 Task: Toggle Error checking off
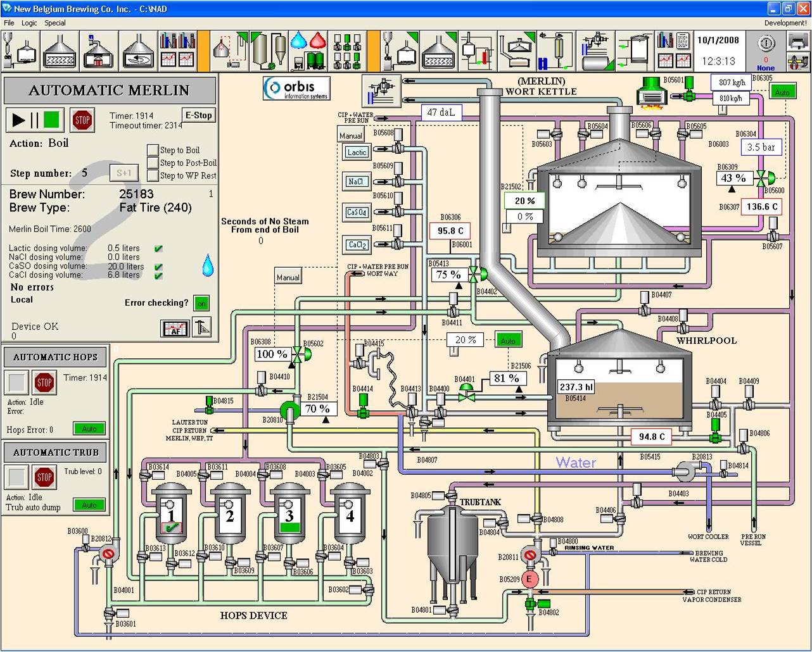click(201, 303)
